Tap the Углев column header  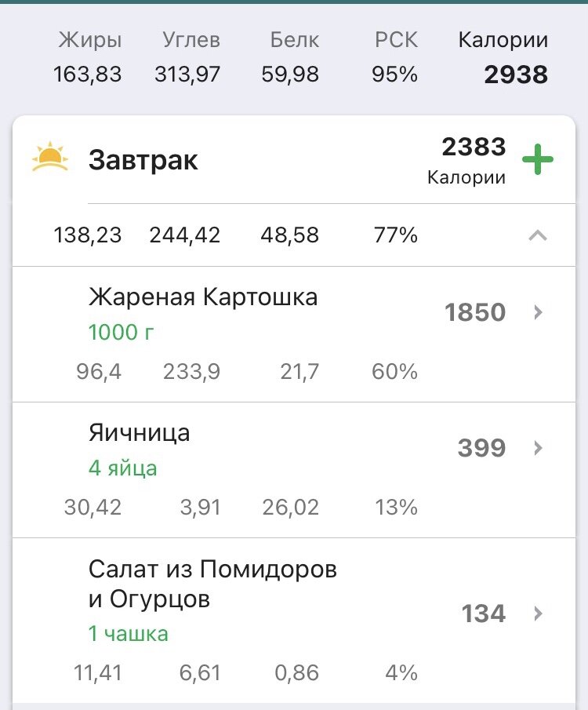pos(191,40)
